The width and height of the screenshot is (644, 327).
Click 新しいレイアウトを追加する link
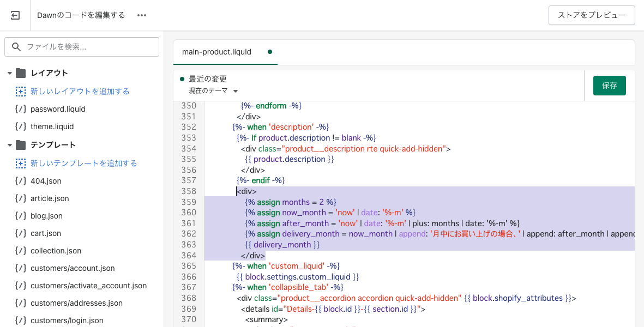[80, 92]
